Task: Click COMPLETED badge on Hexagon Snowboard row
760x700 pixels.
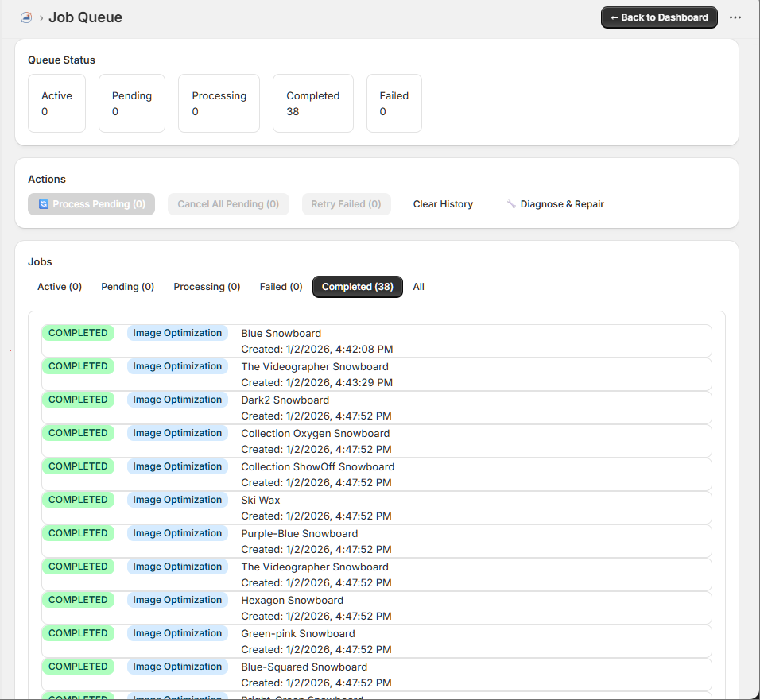Action: [x=78, y=600]
